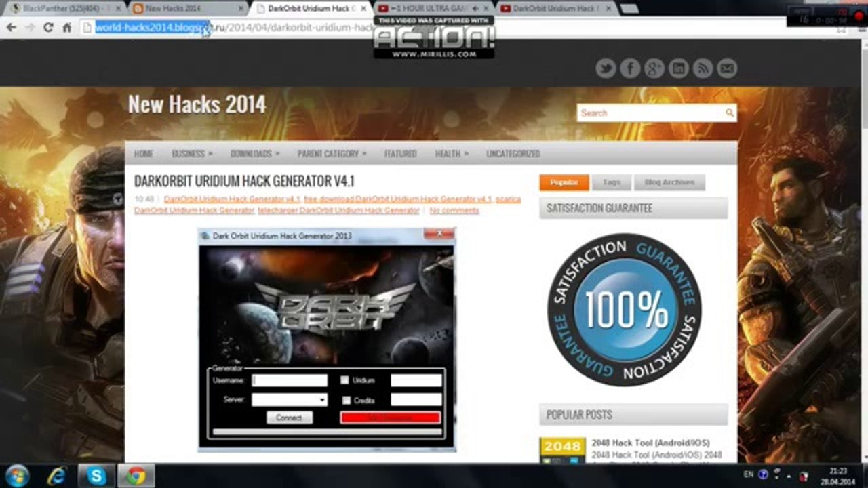
Task: Open the Twitter social icon
Action: [606, 68]
